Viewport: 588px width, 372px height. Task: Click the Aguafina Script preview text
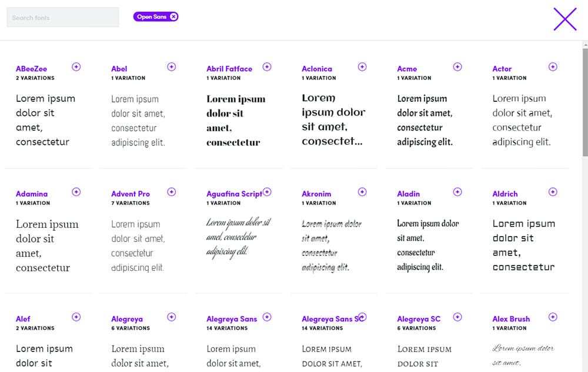coord(238,237)
